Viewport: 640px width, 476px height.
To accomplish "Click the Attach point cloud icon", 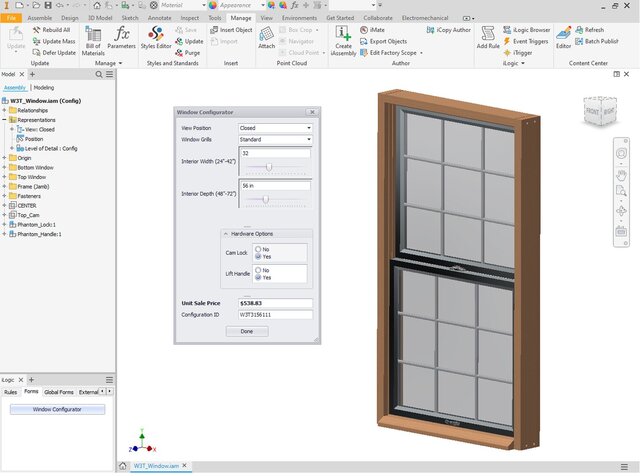I will click(266, 40).
